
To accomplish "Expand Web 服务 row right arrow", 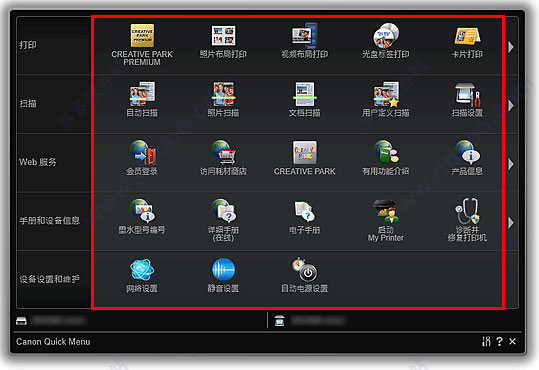I will click(511, 164).
